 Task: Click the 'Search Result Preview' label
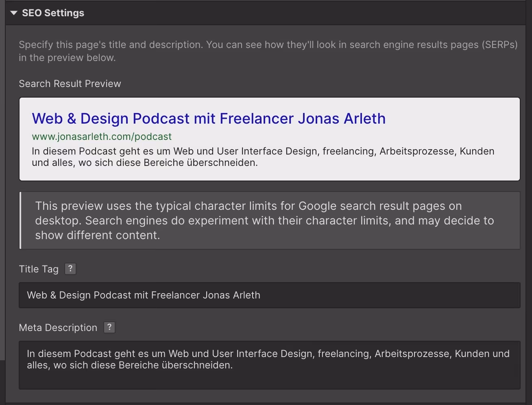[x=70, y=84]
